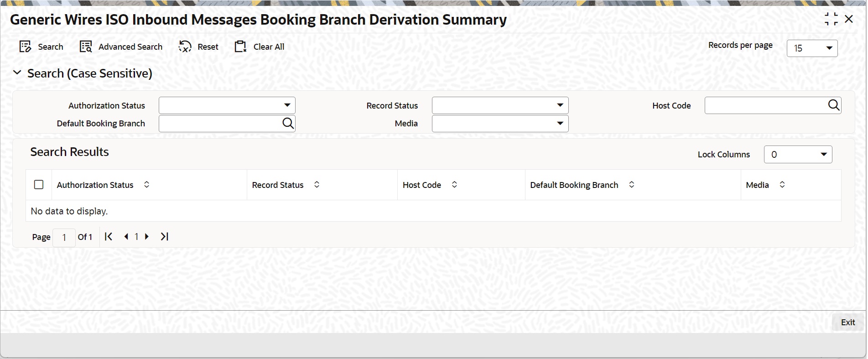Sort by Default Booking Branch column
This screenshot has width=868, height=359.
click(x=631, y=184)
